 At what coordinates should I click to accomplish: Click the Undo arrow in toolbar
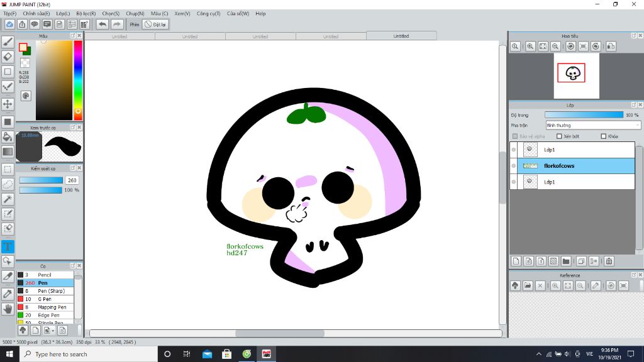102,25
